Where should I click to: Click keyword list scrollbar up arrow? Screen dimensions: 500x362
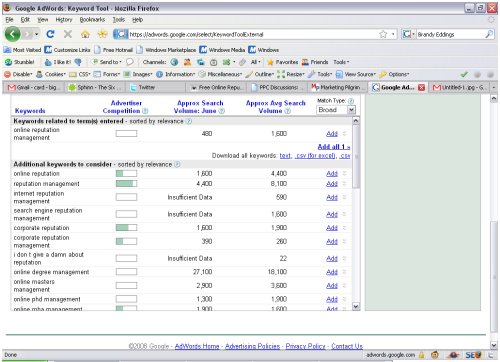356,121
